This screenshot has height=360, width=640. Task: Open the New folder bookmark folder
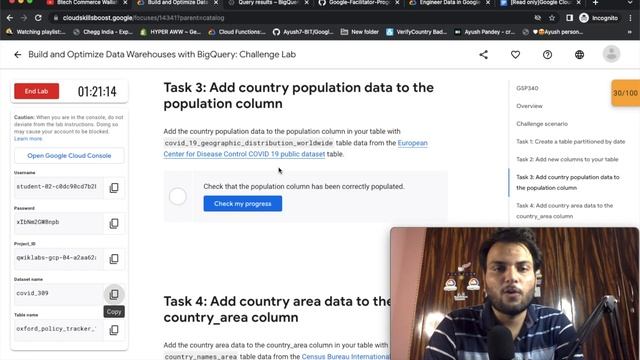point(360,32)
